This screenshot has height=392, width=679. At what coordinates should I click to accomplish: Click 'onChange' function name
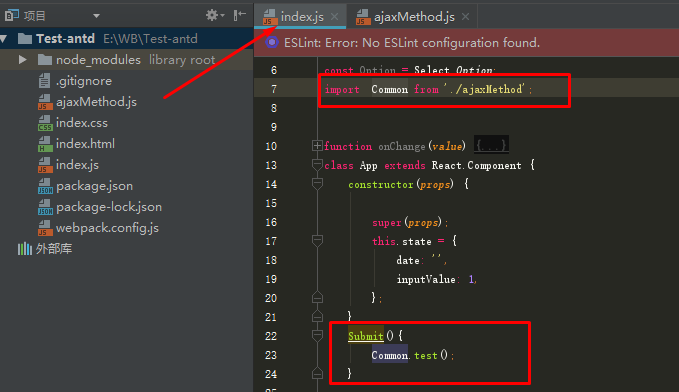[x=401, y=146]
